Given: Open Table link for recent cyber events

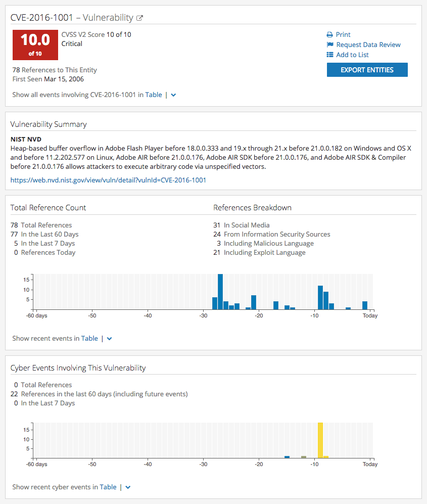Looking at the screenshot, I should click(x=108, y=487).
